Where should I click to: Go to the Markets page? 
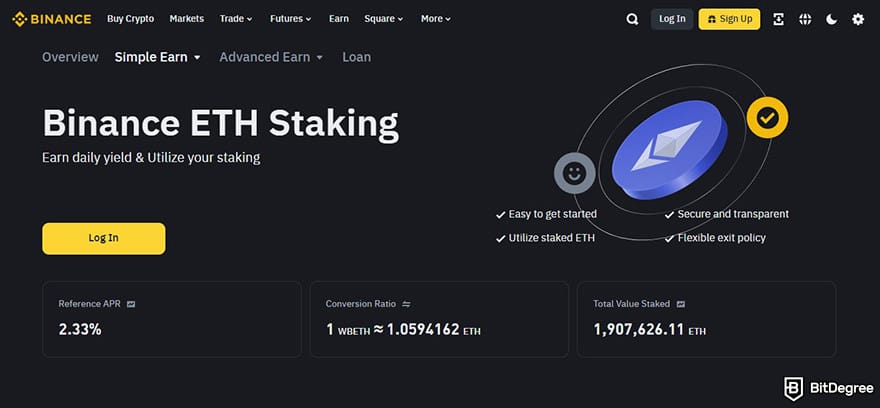187,19
